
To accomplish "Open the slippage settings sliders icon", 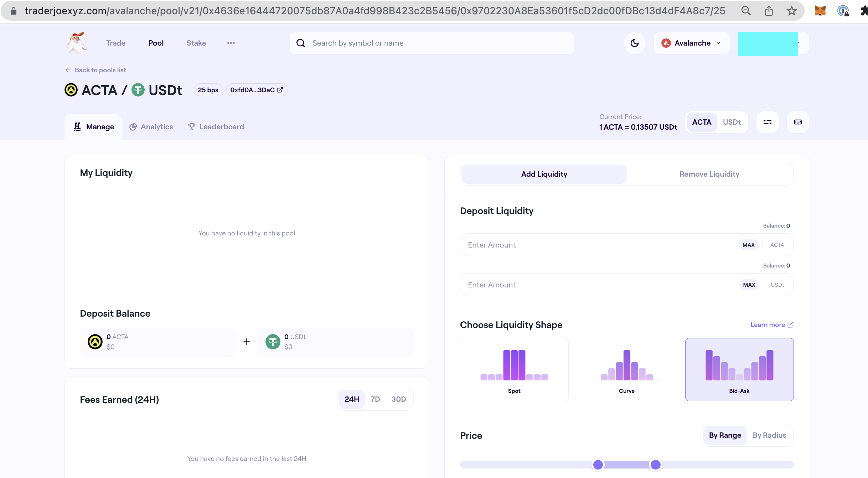I will (x=767, y=122).
